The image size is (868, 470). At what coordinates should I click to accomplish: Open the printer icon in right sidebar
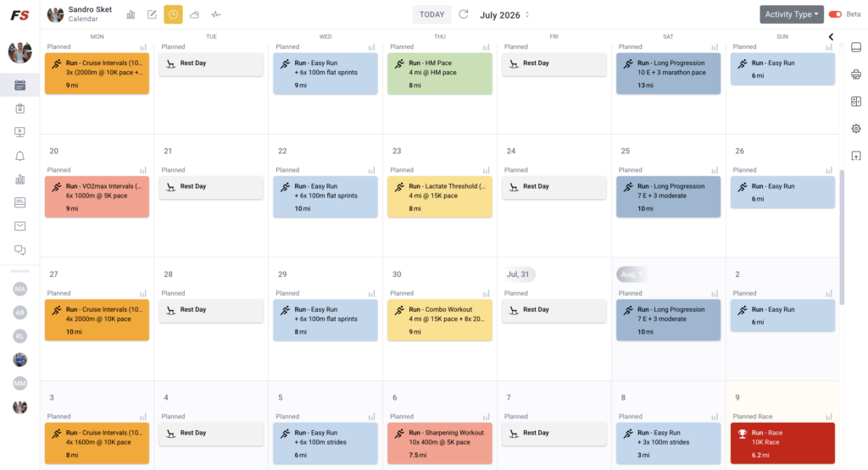[x=856, y=74]
